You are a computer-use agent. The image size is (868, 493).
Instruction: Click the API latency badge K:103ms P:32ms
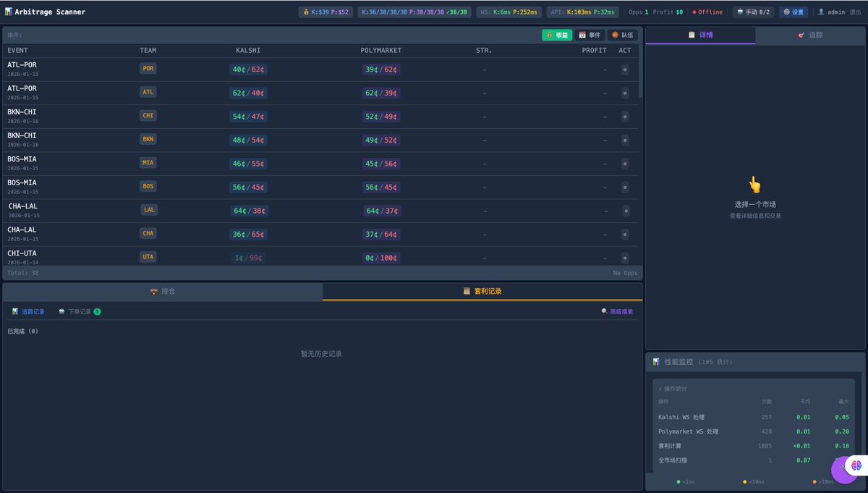(583, 12)
